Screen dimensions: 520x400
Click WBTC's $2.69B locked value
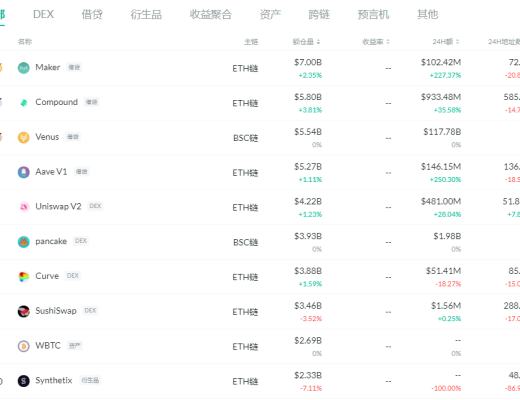pyautogui.click(x=308, y=341)
